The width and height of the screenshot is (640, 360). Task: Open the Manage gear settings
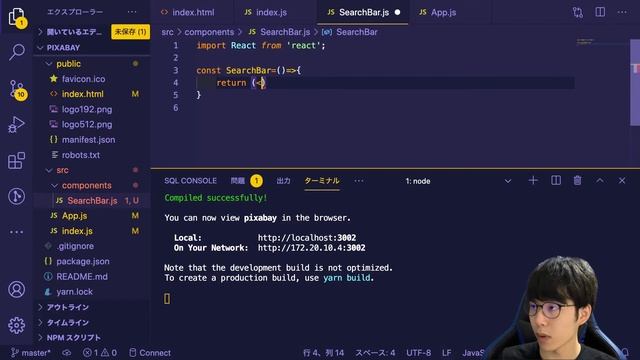tap(16, 325)
